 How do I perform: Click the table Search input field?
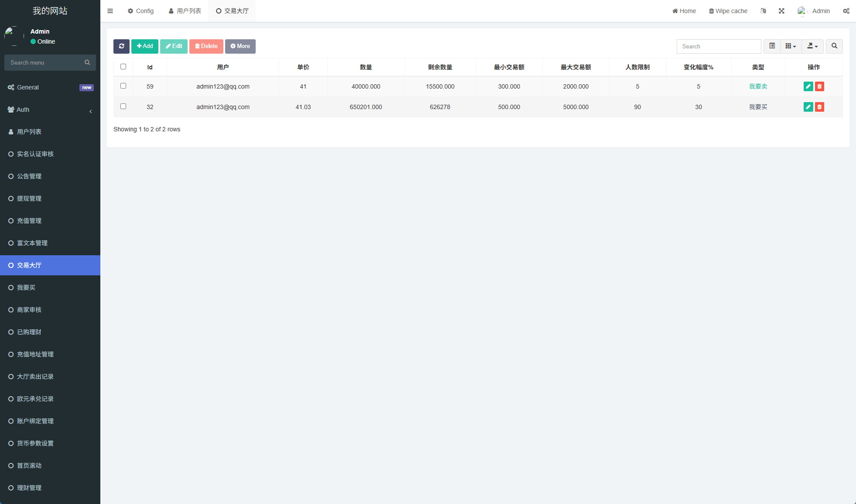pyautogui.click(x=719, y=46)
